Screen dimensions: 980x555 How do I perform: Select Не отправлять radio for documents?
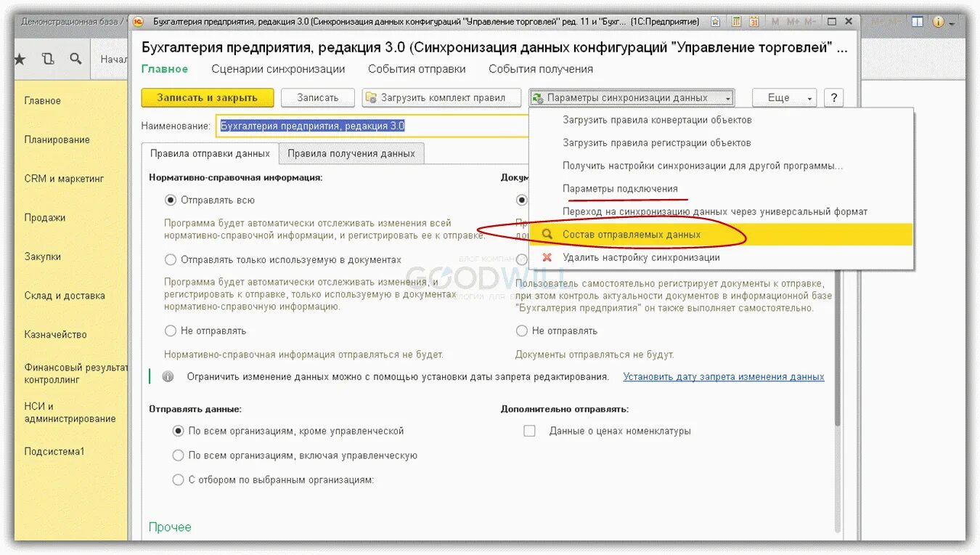click(x=522, y=331)
